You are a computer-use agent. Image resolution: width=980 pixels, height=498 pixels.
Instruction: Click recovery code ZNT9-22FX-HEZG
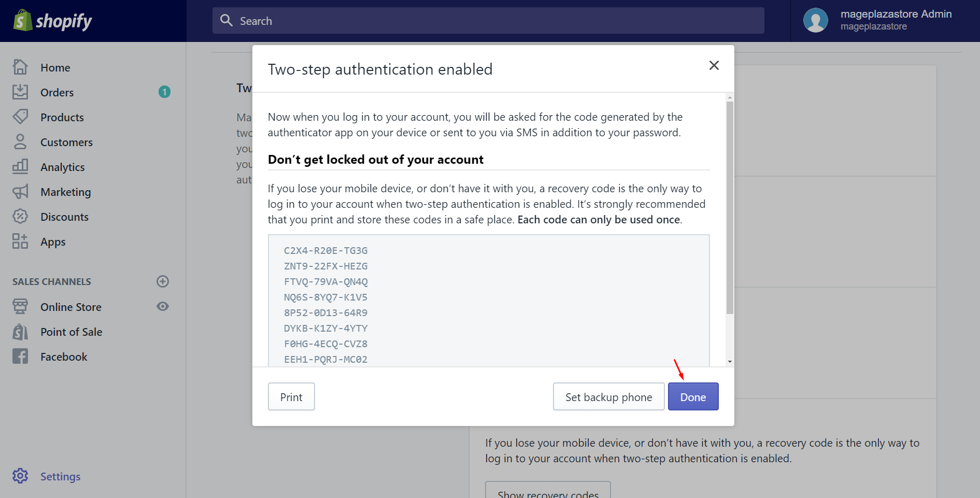pos(325,266)
